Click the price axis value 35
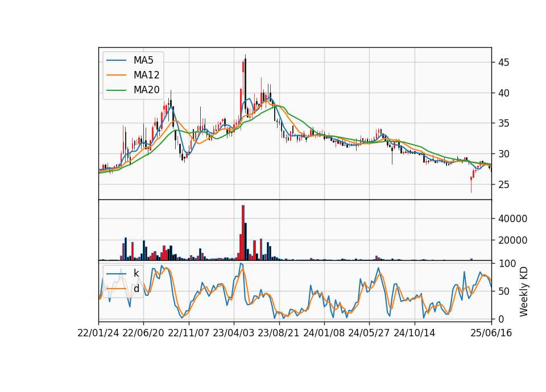The image size is (546, 392). click(504, 123)
